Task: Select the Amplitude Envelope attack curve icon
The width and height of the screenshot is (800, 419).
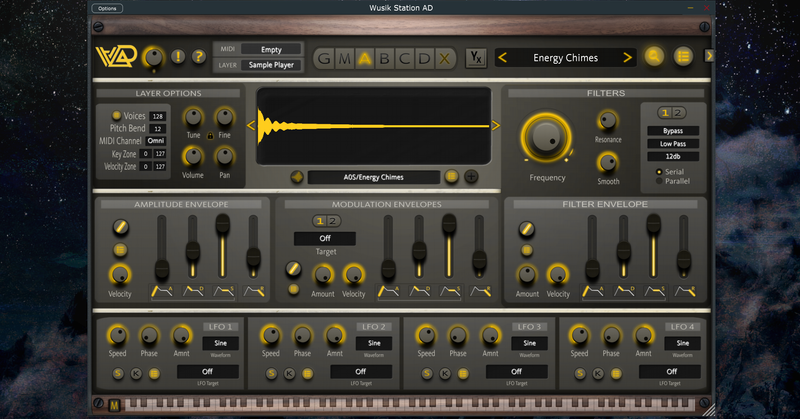Action: tap(162, 291)
